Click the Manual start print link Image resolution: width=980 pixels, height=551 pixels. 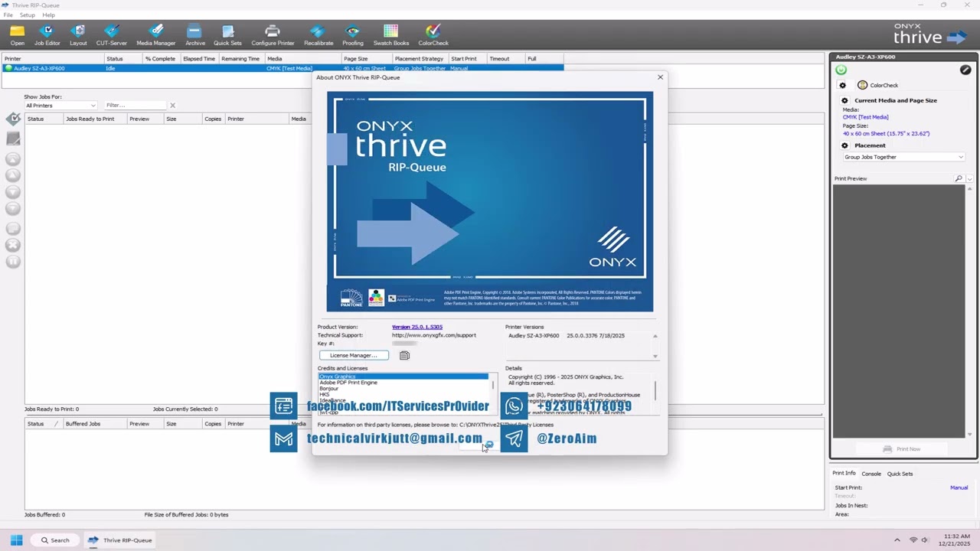(x=959, y=487)
